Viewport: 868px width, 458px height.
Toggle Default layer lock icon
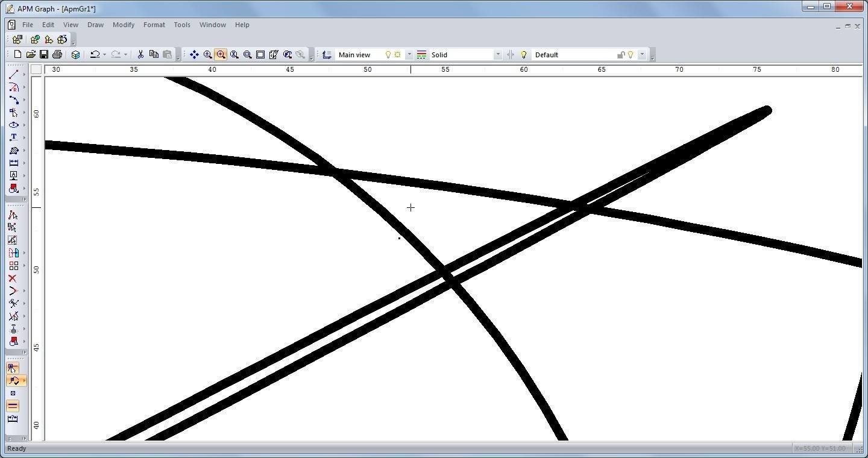coord(621,54)
